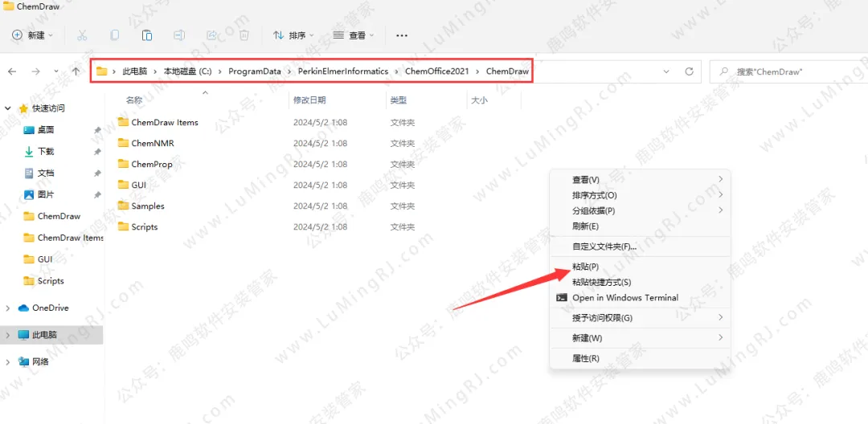Select the OneDrive cloud icon
Image resolution: width=868 pixels, height=424 pixels.
point(23,308)
